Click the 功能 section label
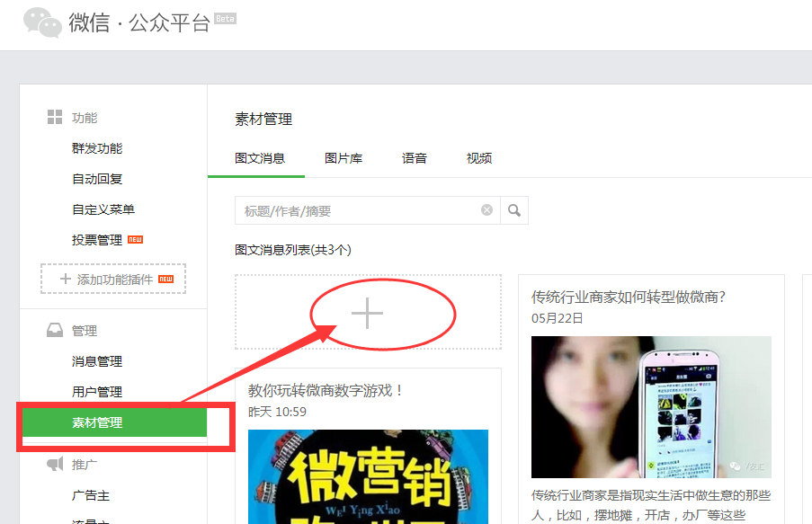The image size is (812, 524). coord(85,118)
